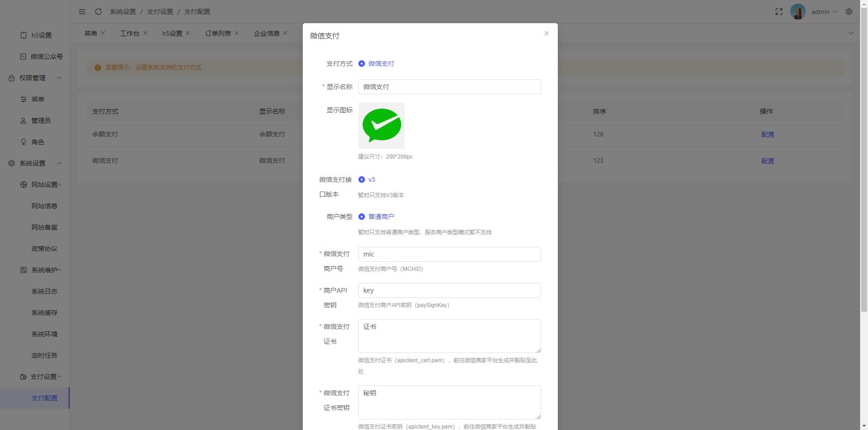Select the 普通商户 merchant type radio
Screen dimensions: 868x430
coord(362,217)
